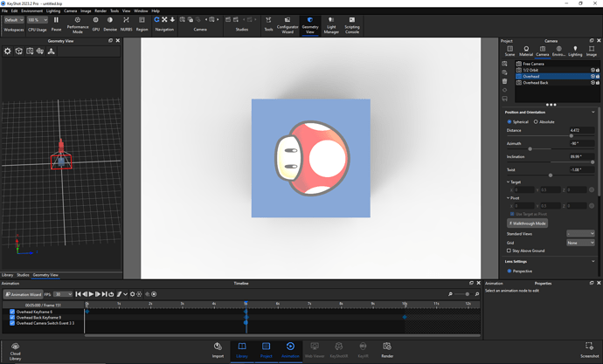Viewport: 603px width, 364px height.
Task: Toggle the Geometry View window
Action: [310, 25]
